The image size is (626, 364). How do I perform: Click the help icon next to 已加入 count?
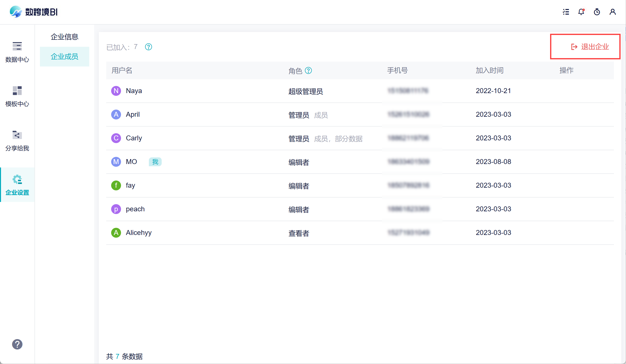tap(148, 47)
